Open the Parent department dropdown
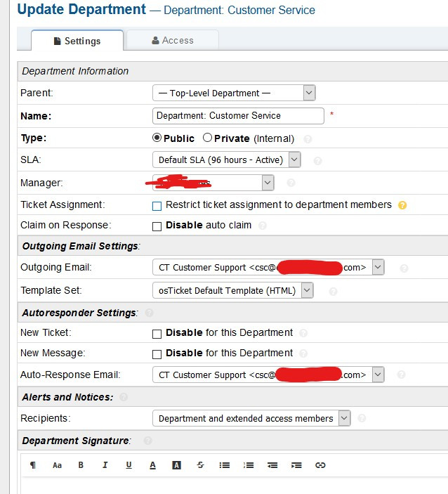This screenshot has width=448, height=494. coord(233,93)
